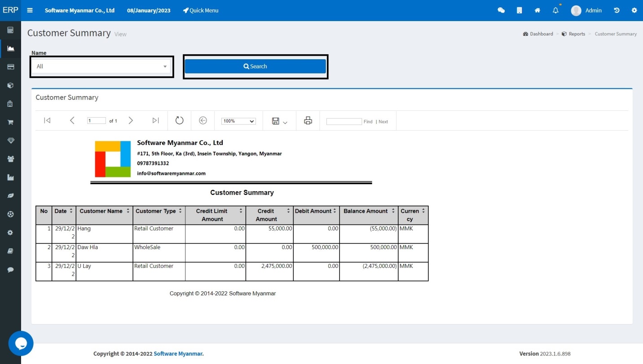Open the soccer ball sidebar icon
The width and height of the screenshot is (643, 364).
click(x=10, y=214)
